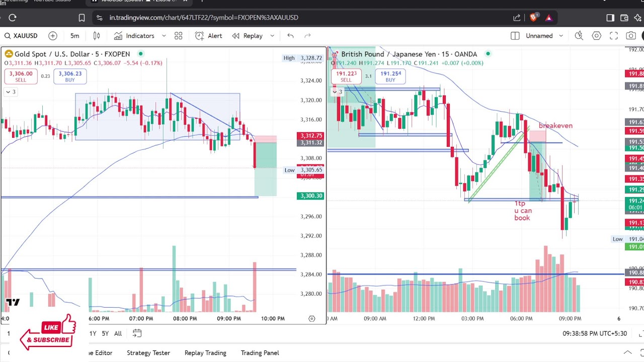Screen dimensions: 644x362
Task: Take a chart snapshot with camera icon
Action: tap(630, 36)
